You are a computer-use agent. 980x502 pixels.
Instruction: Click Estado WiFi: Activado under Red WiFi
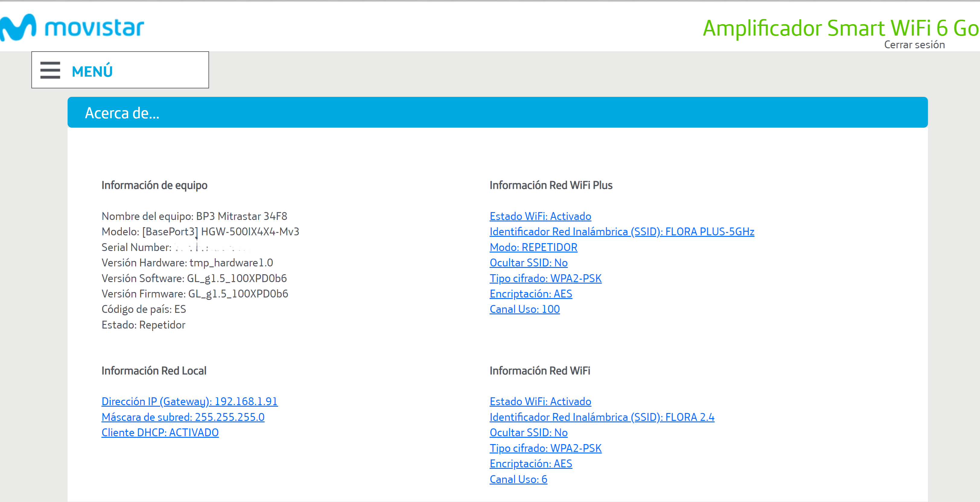click(x=540, y=402)
